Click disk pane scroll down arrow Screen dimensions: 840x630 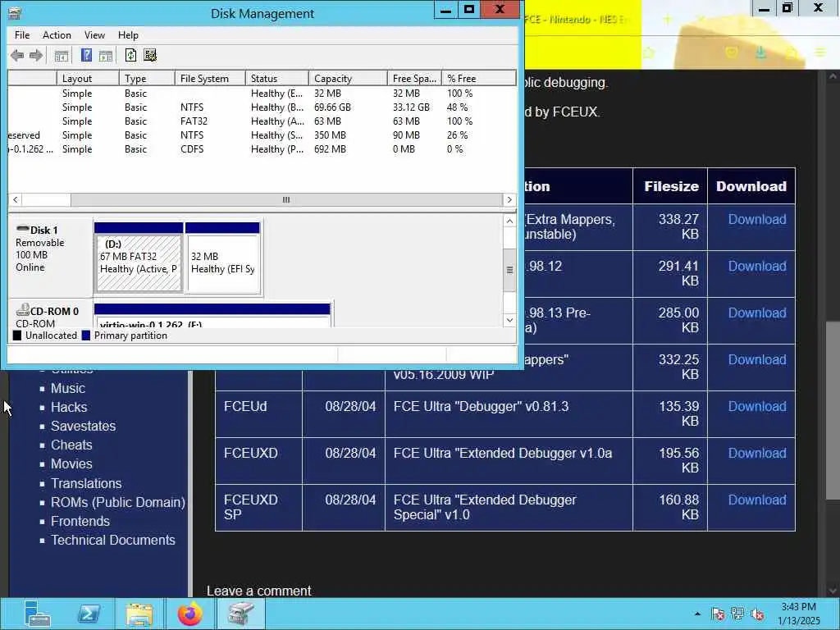point(509,320)
